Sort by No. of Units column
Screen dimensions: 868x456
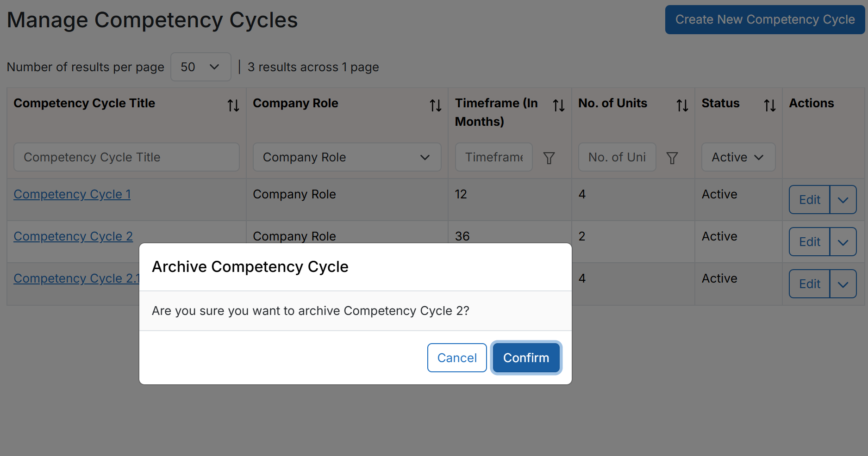(682, 105)
